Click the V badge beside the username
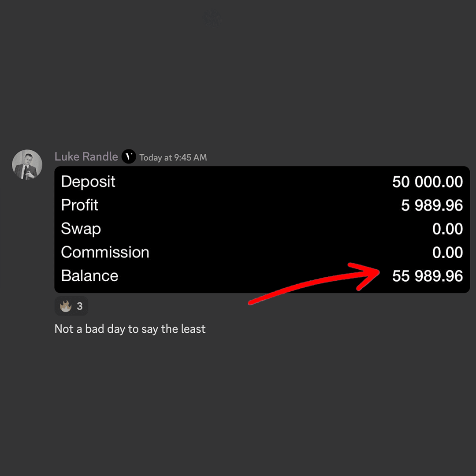Screen dimensions: 476x476 point(129,157)
